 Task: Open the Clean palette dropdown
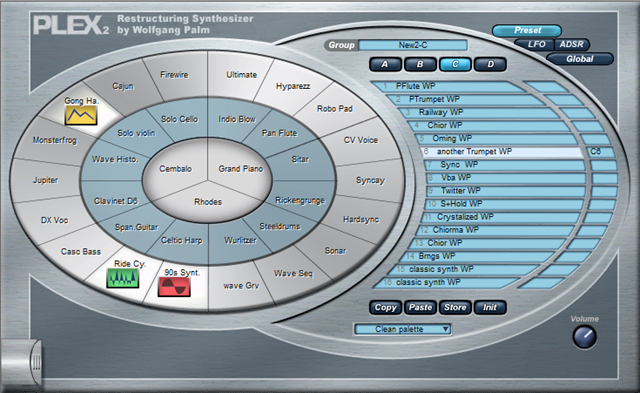pos(402,329)
